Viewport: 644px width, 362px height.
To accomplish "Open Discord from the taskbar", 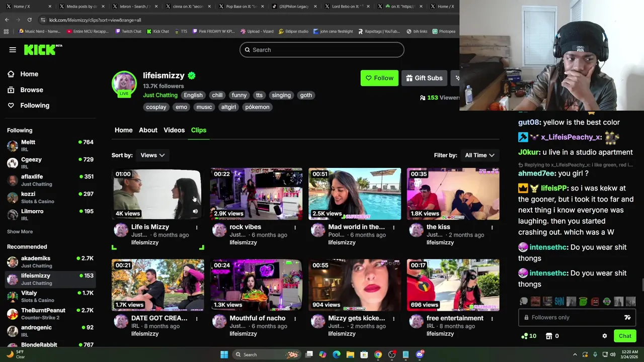I will tap(420, 354).
